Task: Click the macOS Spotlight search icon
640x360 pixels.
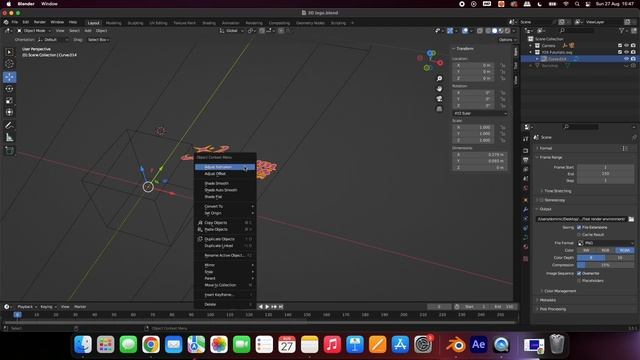Action: [577, 4]
